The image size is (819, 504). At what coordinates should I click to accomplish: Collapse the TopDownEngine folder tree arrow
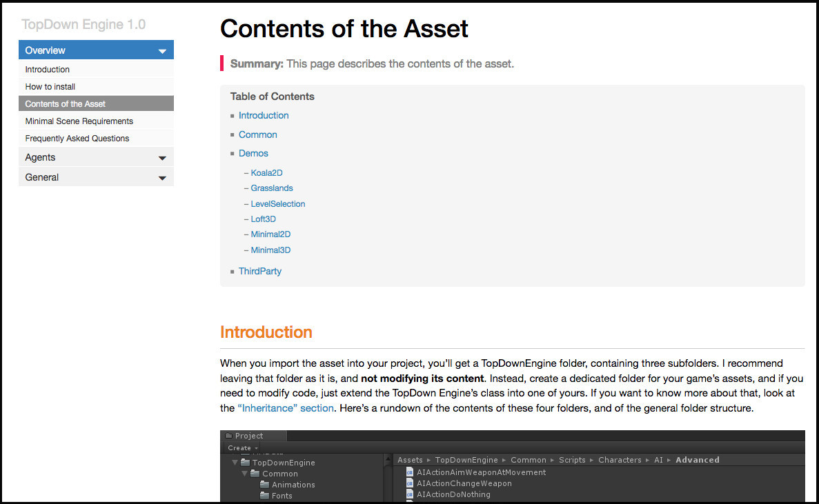pos(235,462)
